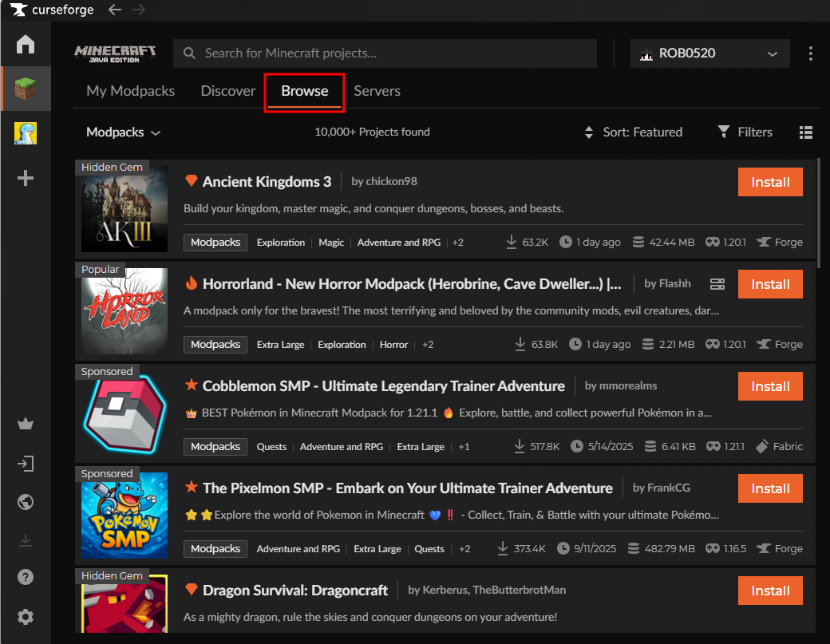The image size is (830, 644).
Task: Click the Magic tag on Ancient Kingdoms 3
Action: [331, 243]
